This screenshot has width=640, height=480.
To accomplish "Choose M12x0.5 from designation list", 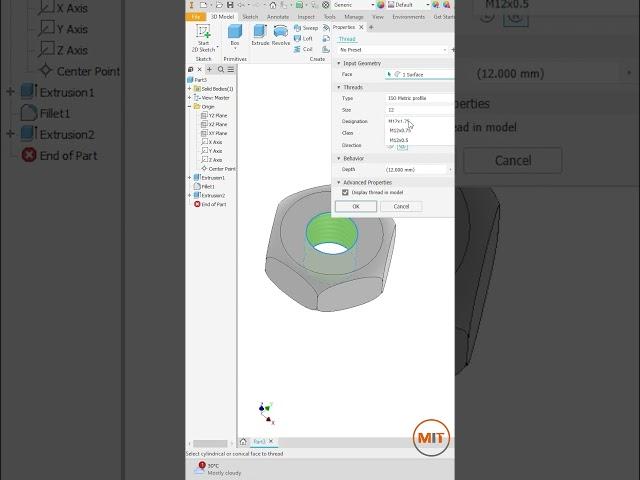I will pos(420,140).
